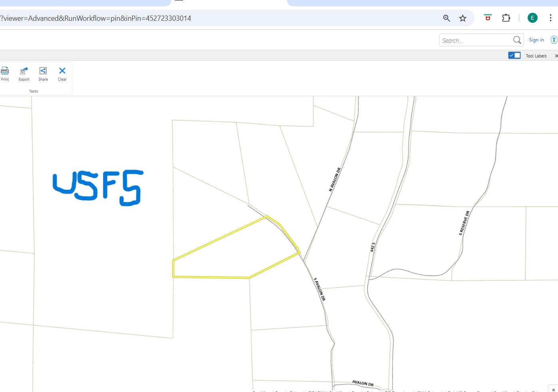Bookmark this page with star icon
The width and height of the screenshot is (558, 392).
463,18
